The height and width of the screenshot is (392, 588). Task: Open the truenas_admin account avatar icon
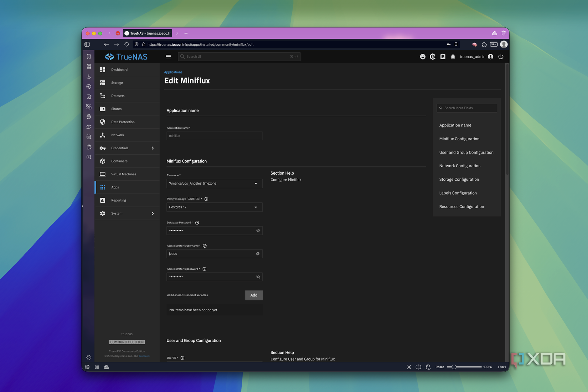pyautogui.click(x=490, y=56)
